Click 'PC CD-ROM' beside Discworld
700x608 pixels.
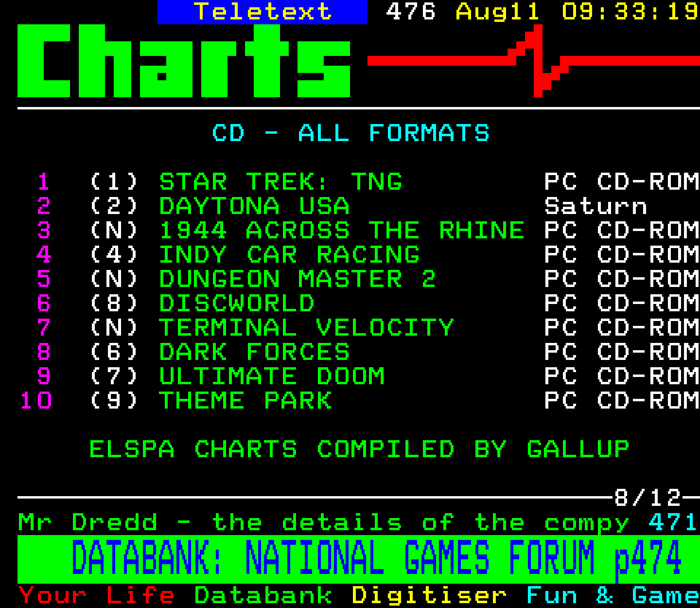(622, 304)
